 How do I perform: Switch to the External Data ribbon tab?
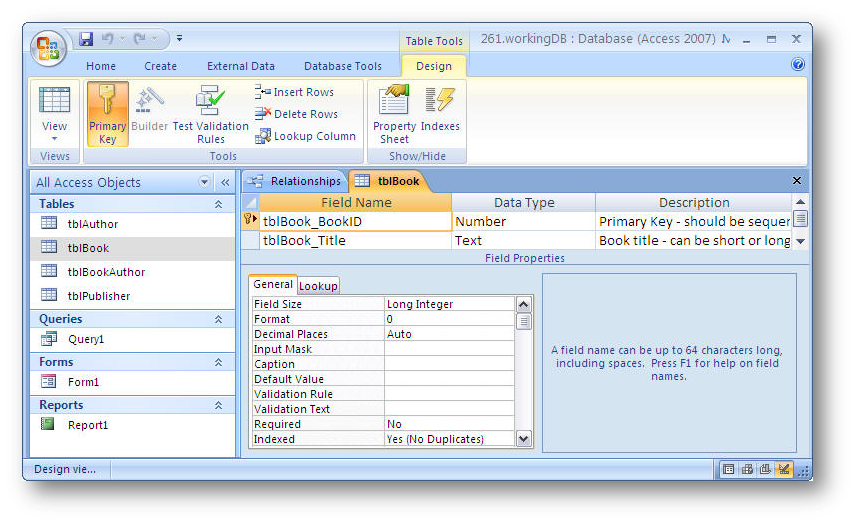[240, 66]
